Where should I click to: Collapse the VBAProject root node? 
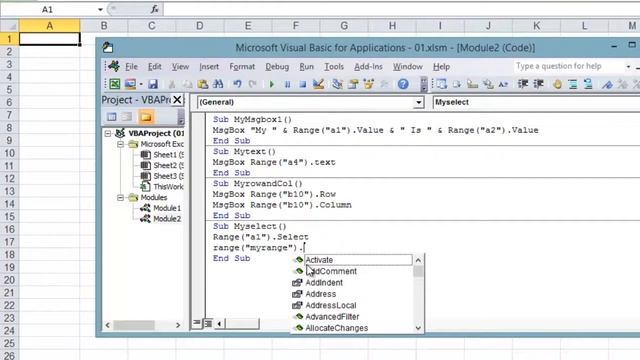pos(108,133)
